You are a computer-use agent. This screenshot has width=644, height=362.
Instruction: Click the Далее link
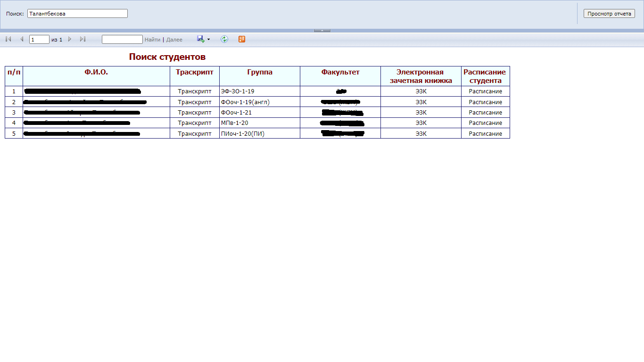point(174,40)
